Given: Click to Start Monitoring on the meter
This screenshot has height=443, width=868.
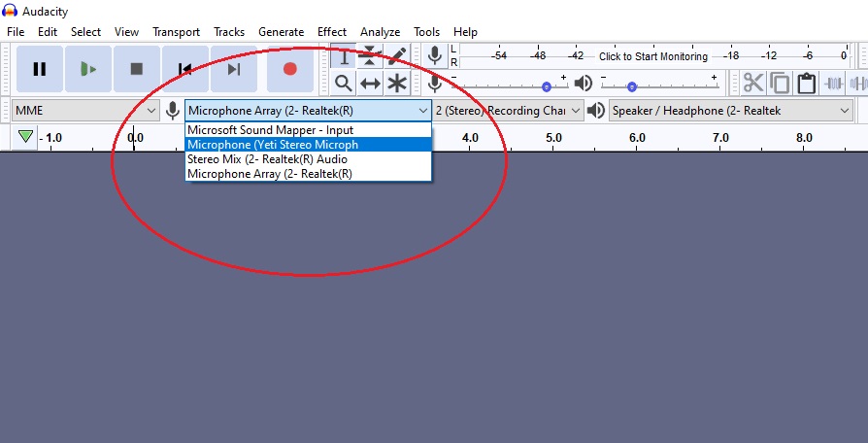Looking at the screenshot, I should [x=653, y=56].
